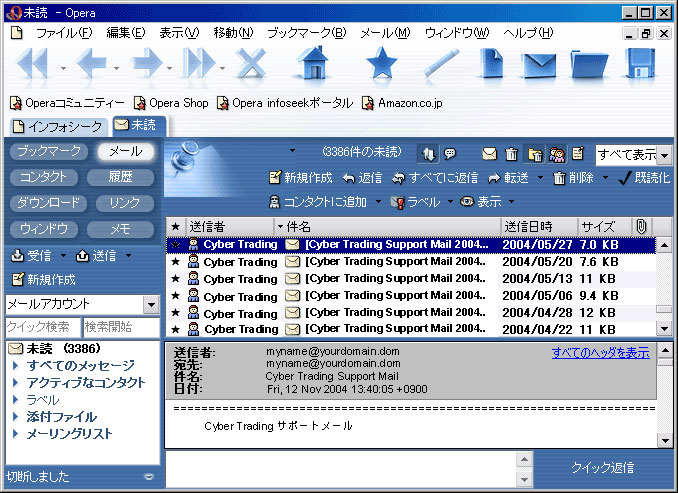
Task: Click the message list vertical scrollbar down arrow
Action: (x=663, y=328)
